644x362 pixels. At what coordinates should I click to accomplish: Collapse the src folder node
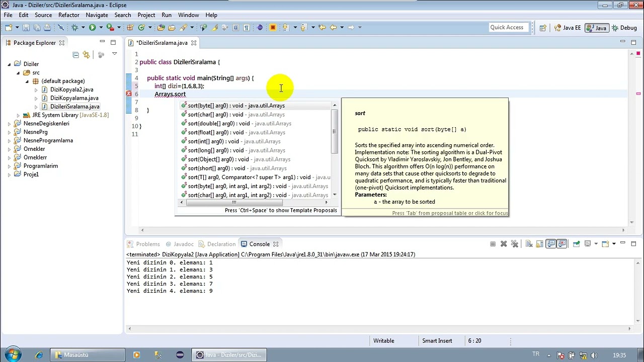(x=18, y=73)
